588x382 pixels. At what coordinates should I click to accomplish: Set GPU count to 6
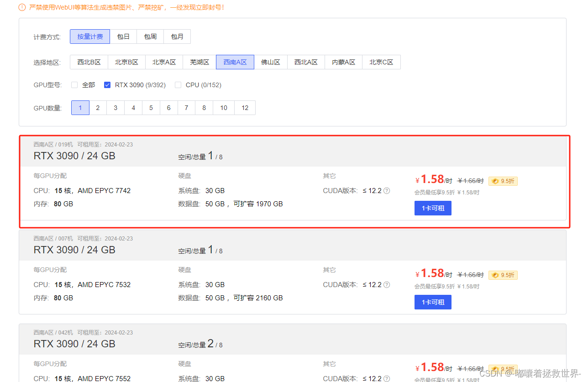[x=168, y=108]
